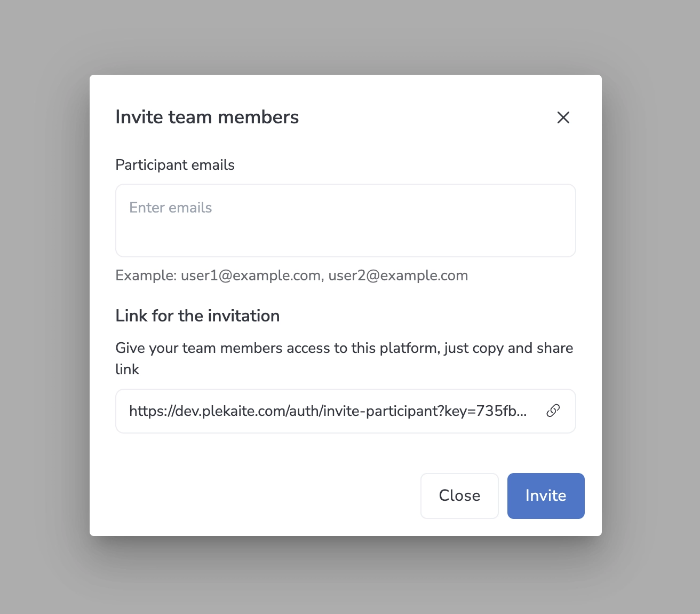Click the Participant emails label
700x614 pixels.
174,164
